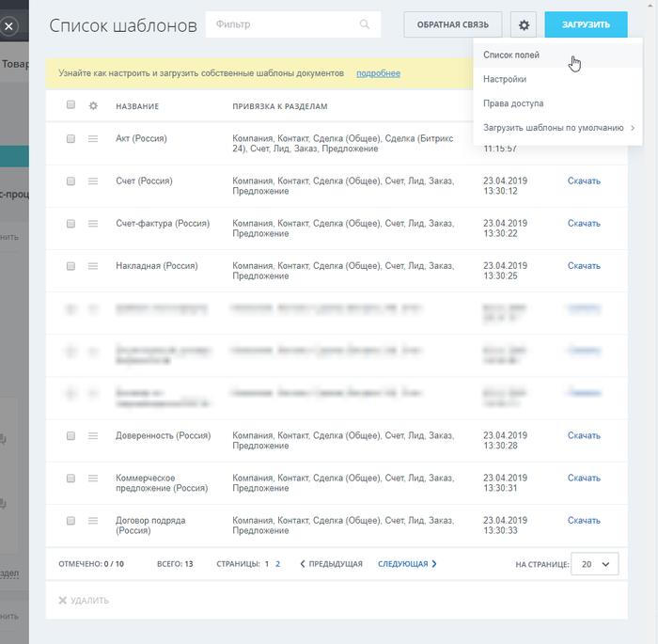Tick checkbox for Договор подряда (Россия)

click(x=70, y=521)
